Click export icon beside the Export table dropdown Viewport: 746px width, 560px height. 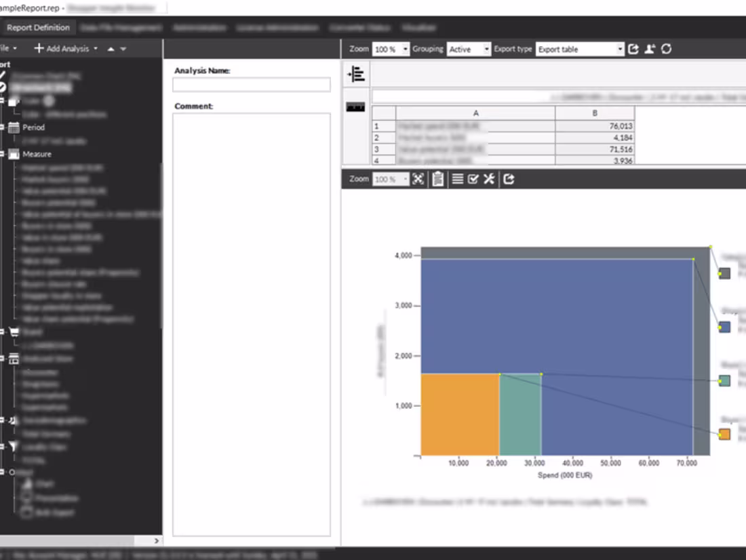tap(633, 48)
